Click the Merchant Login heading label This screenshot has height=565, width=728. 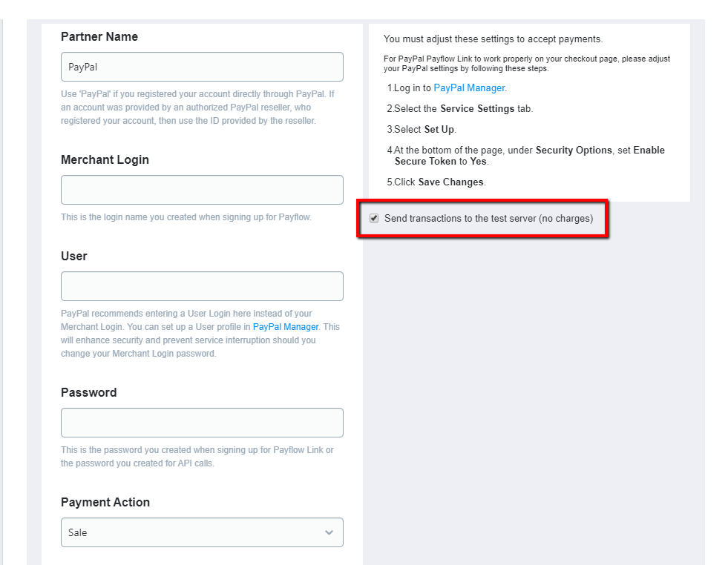click(105, 159)
